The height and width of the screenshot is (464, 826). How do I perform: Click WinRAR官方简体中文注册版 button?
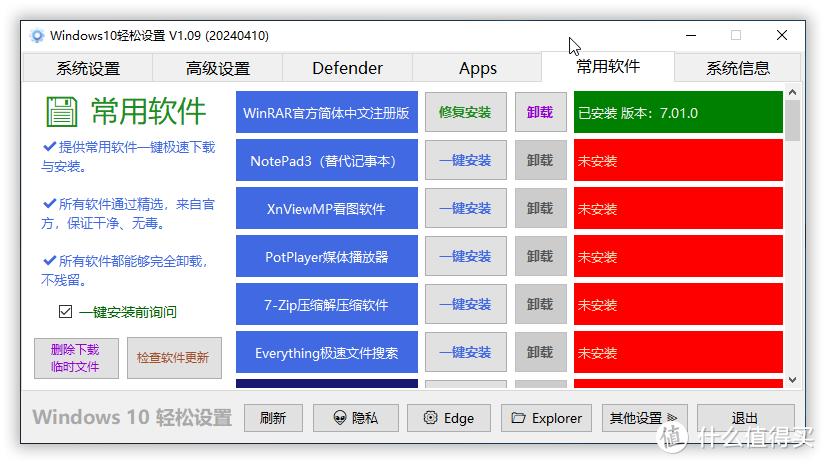click(327, 112)
